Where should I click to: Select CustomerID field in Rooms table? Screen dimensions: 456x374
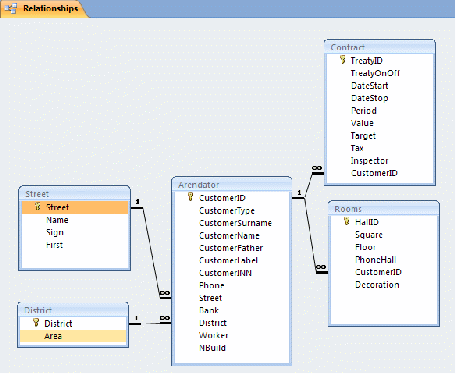pos(378,272)
